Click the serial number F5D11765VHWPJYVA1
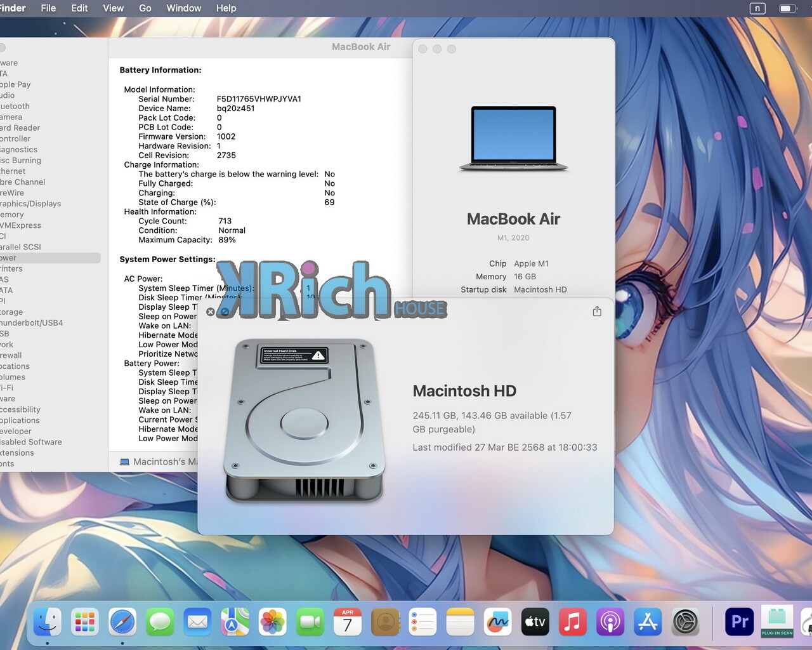Screen dimensions: 812x650 click(x=259, y=99)
